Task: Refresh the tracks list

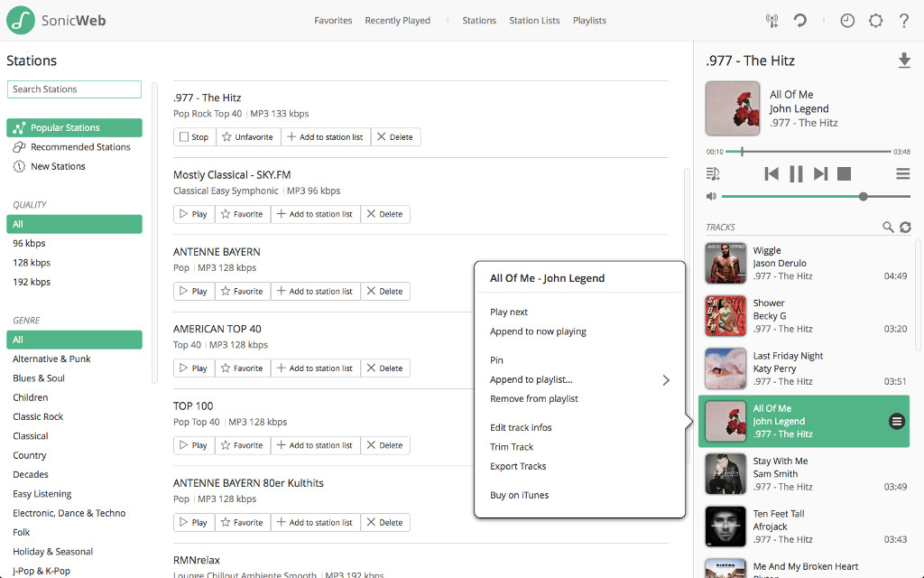Action: pyautogui.click(x=905, y=228)
